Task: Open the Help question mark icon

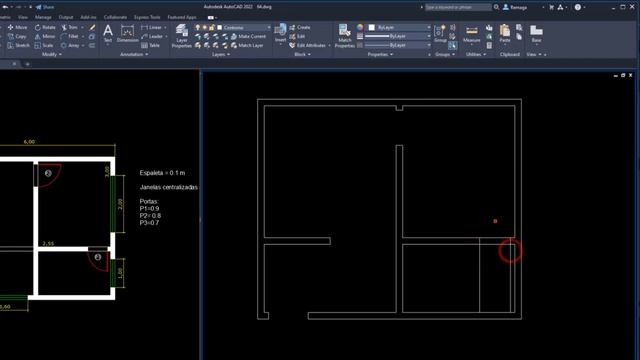Action: [x=578, y=7]
